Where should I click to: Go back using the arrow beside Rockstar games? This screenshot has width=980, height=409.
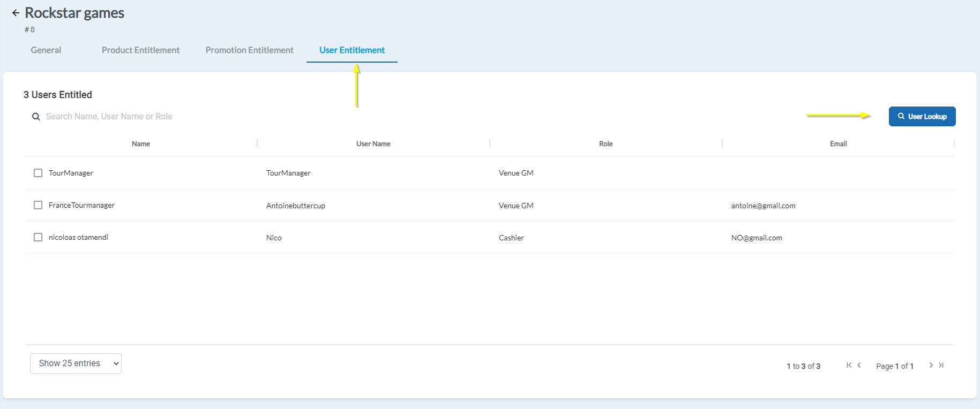pyautogui.click(x=16, y=13)
